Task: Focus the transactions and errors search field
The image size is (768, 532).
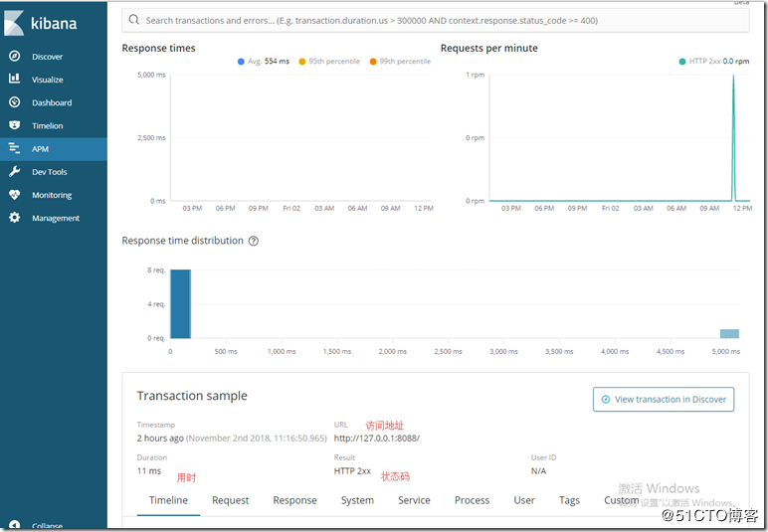Action: coord(436,20)
